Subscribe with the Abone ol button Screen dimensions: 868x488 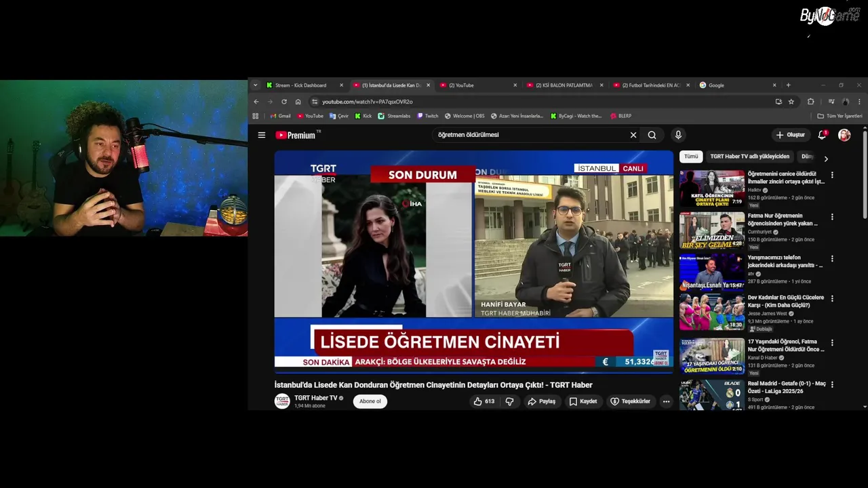pos(370,401)
